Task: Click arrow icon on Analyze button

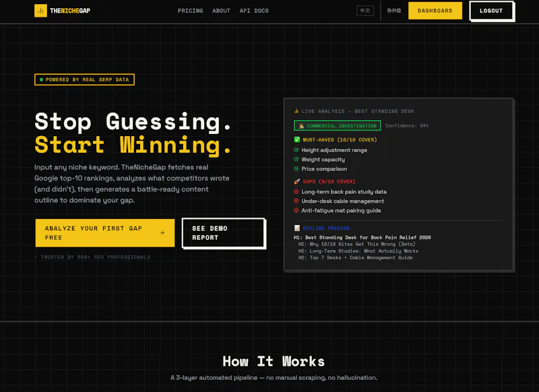Action: pyautogui.click(x=162, y=233)
